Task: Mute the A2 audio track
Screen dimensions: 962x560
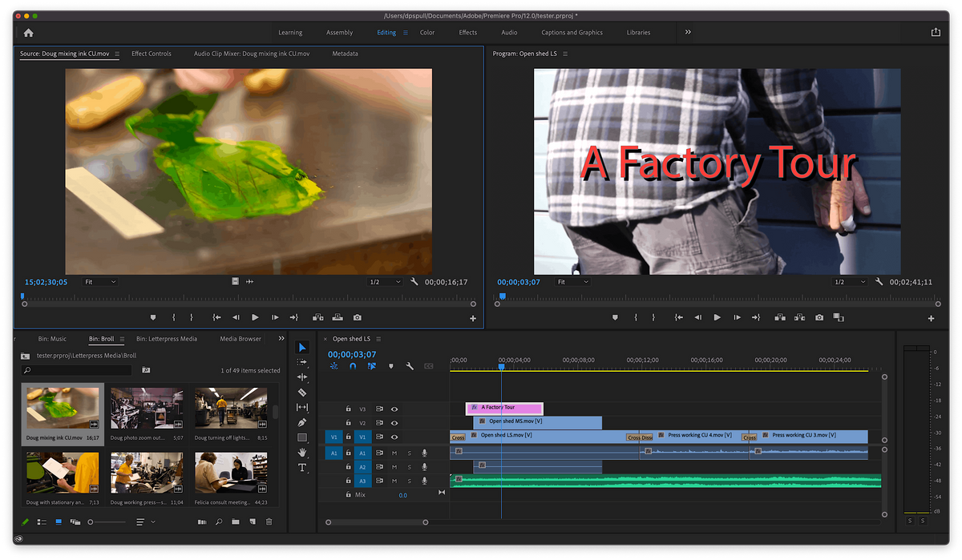Action: click(394, 466)
